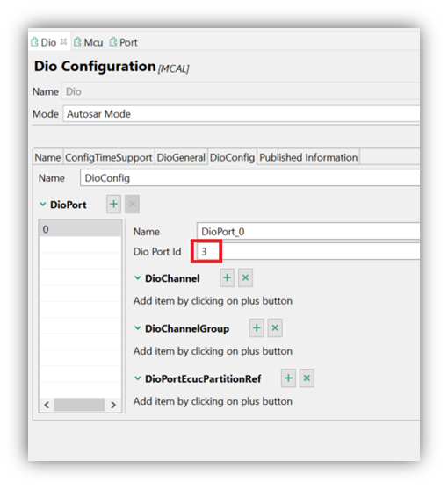
Task: Remove DioChannel with the X icon
Action: click(x=245, y=277)
